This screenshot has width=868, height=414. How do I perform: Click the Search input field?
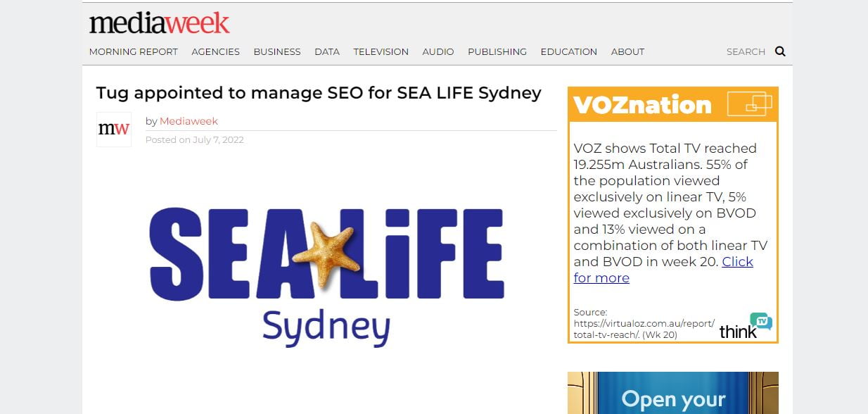tap(746, 51)
